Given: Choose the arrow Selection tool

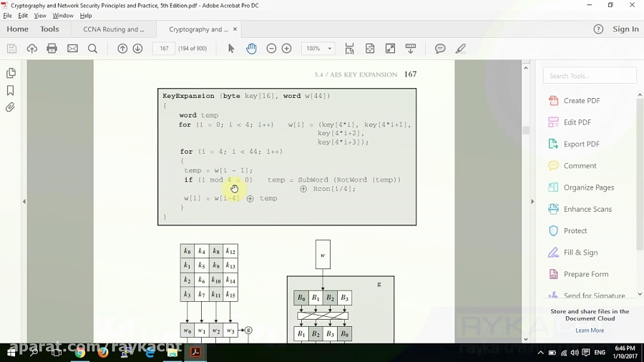Looking at the screenshot, I should [231, 49].
